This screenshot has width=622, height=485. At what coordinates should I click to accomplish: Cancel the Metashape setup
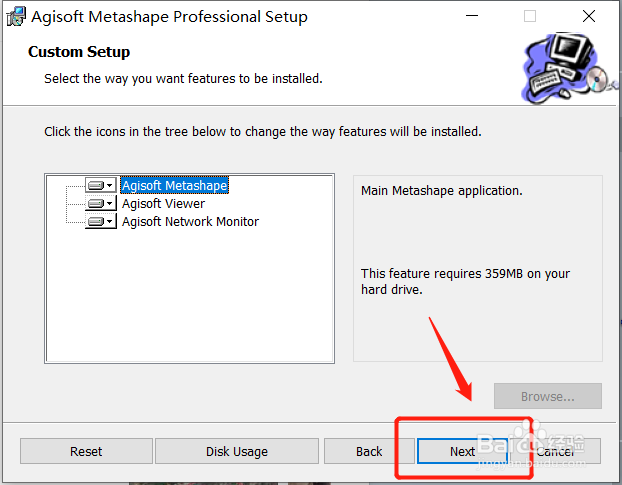pos(555,451)
